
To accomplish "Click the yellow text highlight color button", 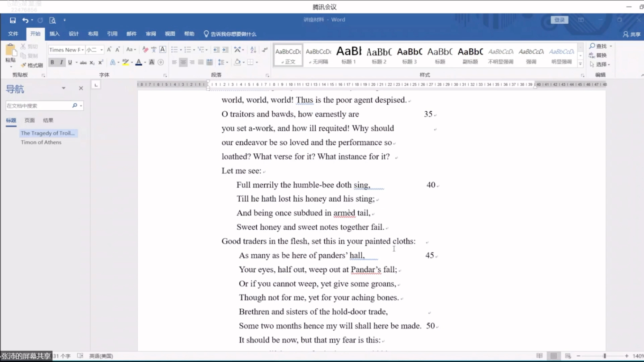I will [x=126, y=63].
